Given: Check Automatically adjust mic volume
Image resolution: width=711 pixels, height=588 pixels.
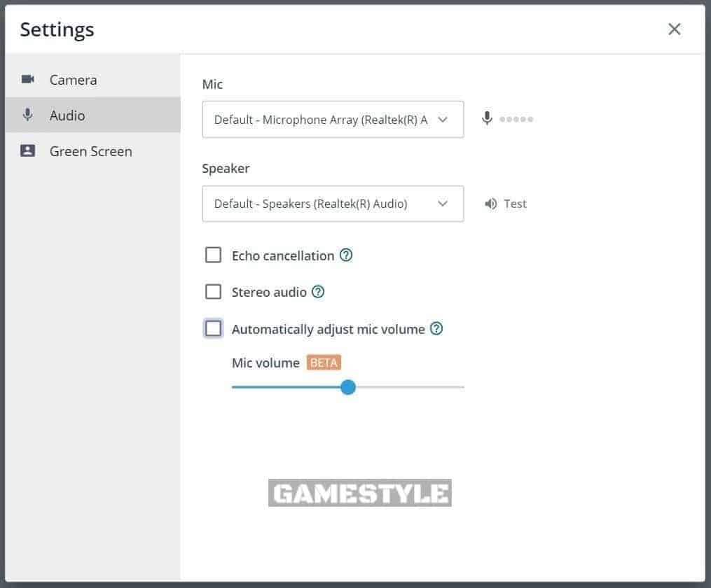Looking at the screenshot, I should (213, 328).
